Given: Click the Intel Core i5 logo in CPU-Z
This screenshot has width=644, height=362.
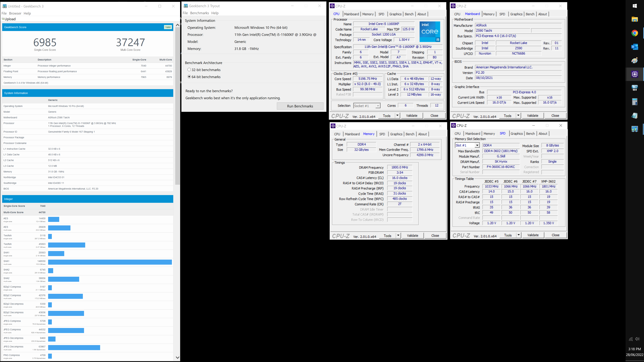Looking at the screenshot, I should pyautogui.click(x=430, y=32).
